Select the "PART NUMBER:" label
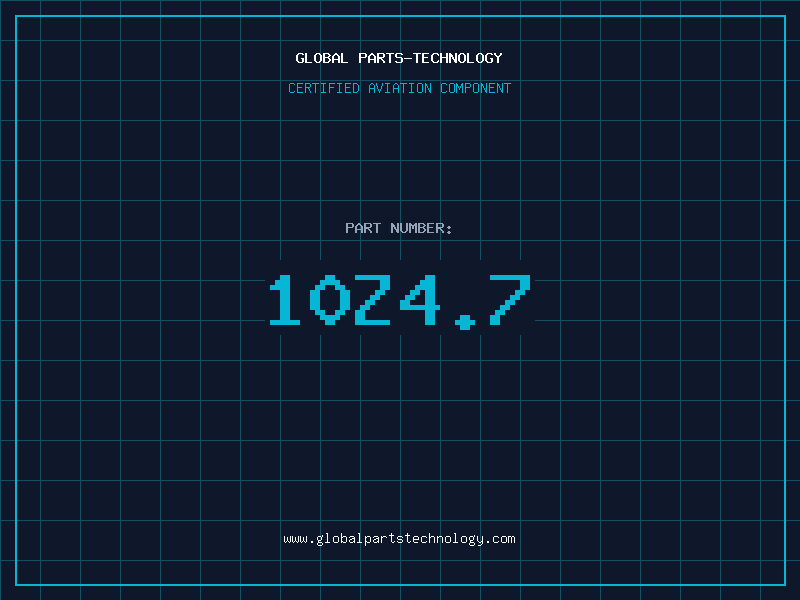The width and height of the screenshot is (800, 600). pyautogui.click(x=399, y=229)
